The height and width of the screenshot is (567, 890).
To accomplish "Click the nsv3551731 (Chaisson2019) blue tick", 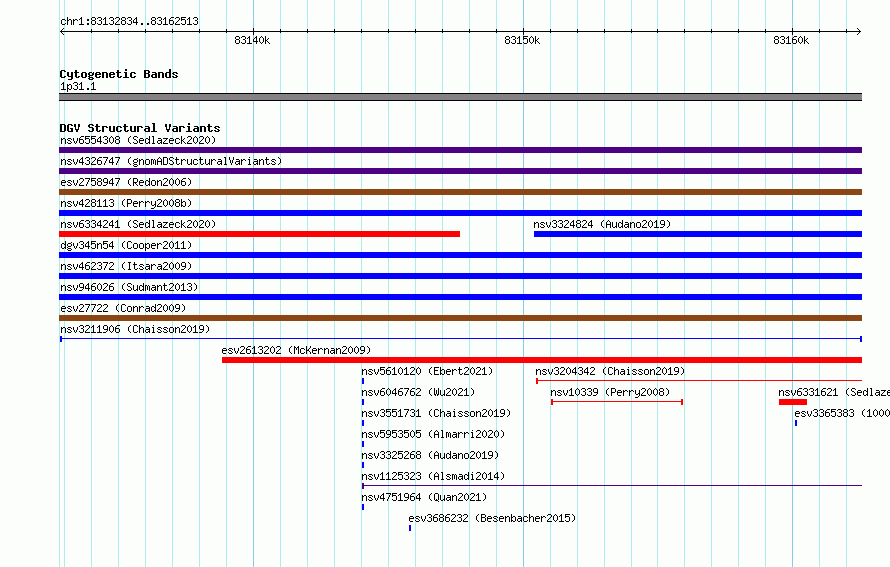I will click(x=363, y=423).
